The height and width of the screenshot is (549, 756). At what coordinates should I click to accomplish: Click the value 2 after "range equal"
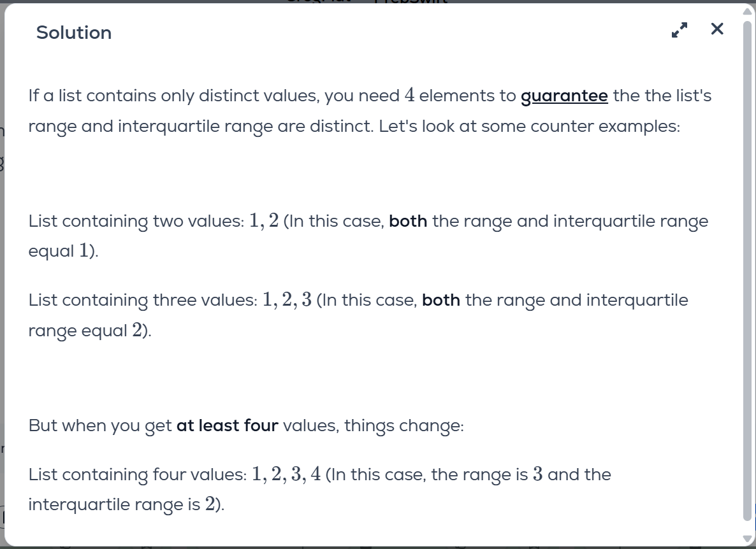point(137,331)
